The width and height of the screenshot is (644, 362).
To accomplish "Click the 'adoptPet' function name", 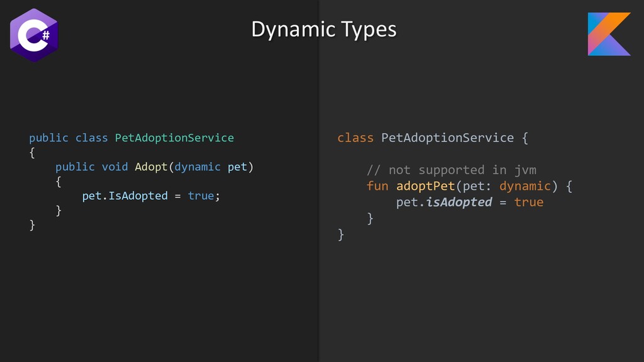I will 426,186.
